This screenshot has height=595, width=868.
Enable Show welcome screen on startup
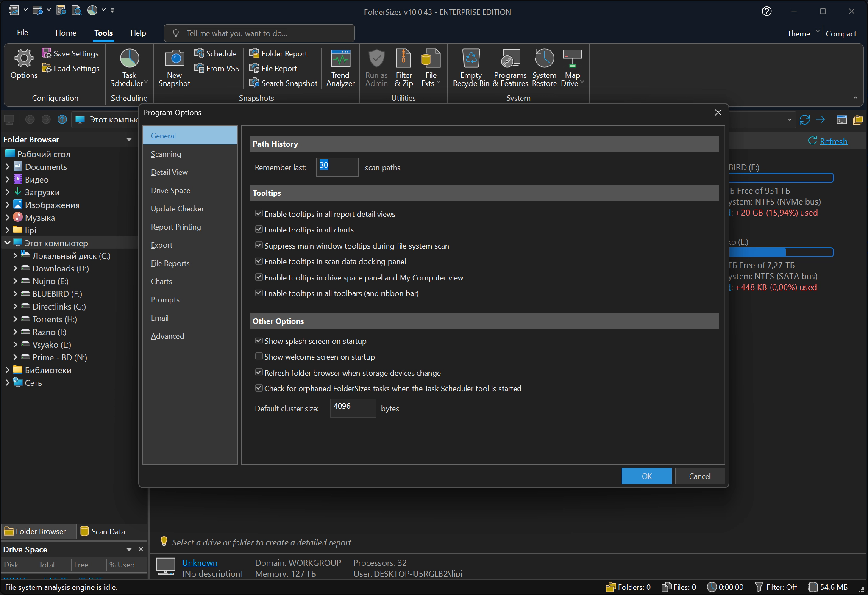(x=259, y=357)
